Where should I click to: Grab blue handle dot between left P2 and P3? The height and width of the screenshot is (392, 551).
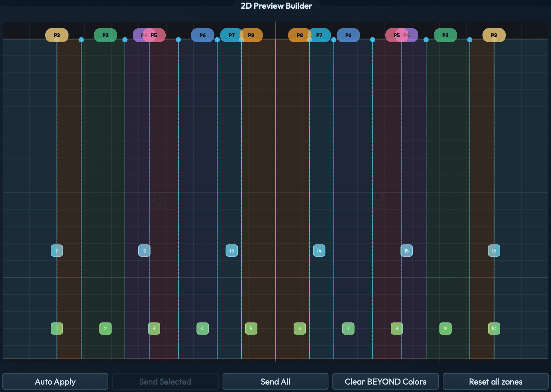[81, 40]
